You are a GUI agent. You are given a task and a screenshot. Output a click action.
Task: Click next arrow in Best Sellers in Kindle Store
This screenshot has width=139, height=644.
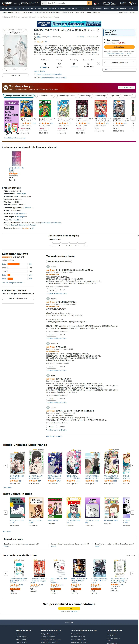point(132,573)
